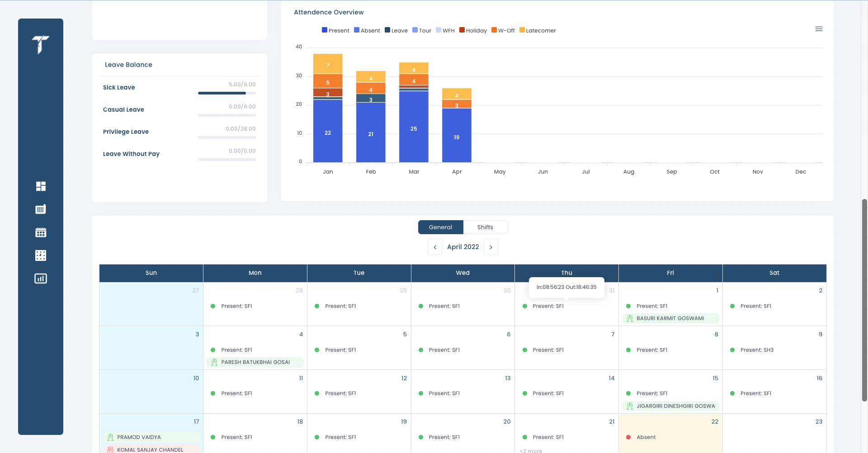Open the calendar icon in the sidebar
The height and width of the screenshot is (453, 868).
pyautogui.click(x=41, y=232)
